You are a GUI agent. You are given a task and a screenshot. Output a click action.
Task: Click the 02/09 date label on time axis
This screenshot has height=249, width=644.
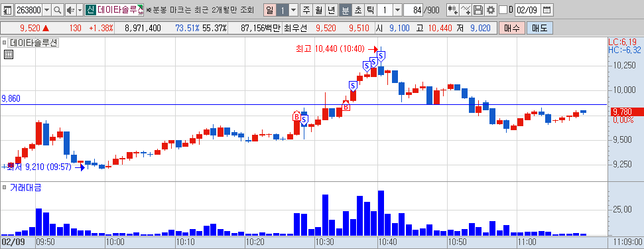click(x=13, y=242)
